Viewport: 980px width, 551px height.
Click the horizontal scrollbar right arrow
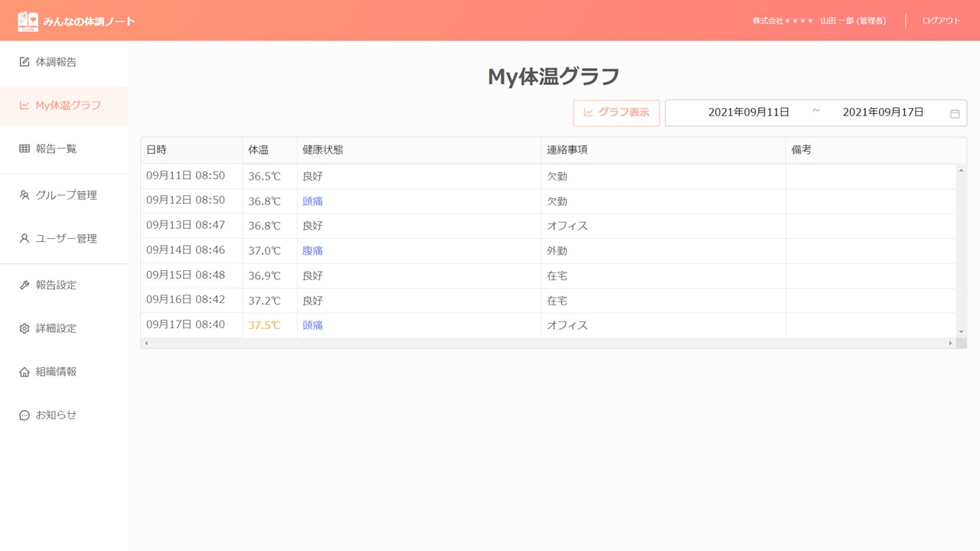coord(950,344)
